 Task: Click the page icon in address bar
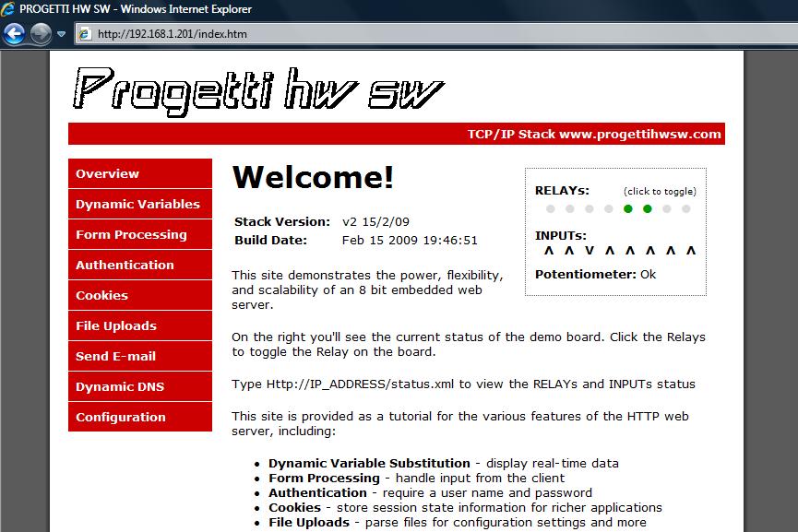tap(85, 34)
